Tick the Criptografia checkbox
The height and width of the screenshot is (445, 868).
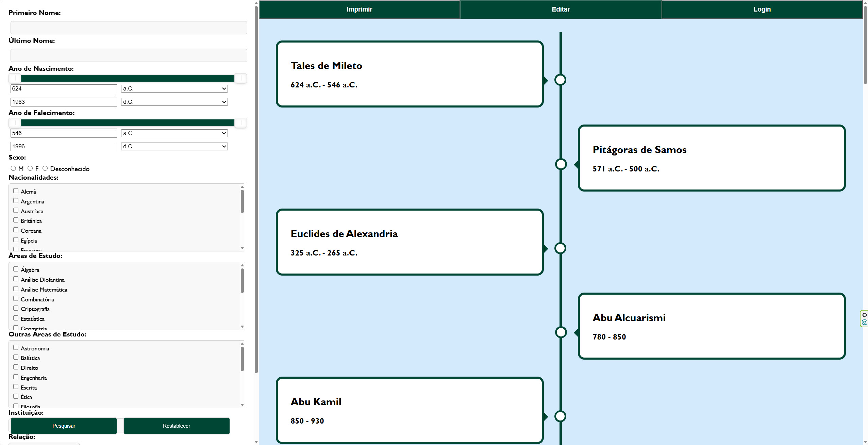16,308
